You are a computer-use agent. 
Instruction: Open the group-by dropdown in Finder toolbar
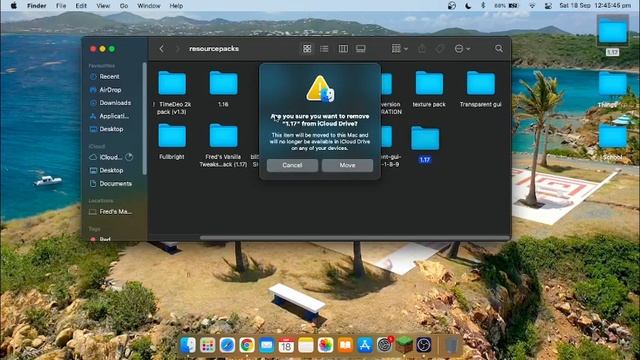(x=400, y=49)
